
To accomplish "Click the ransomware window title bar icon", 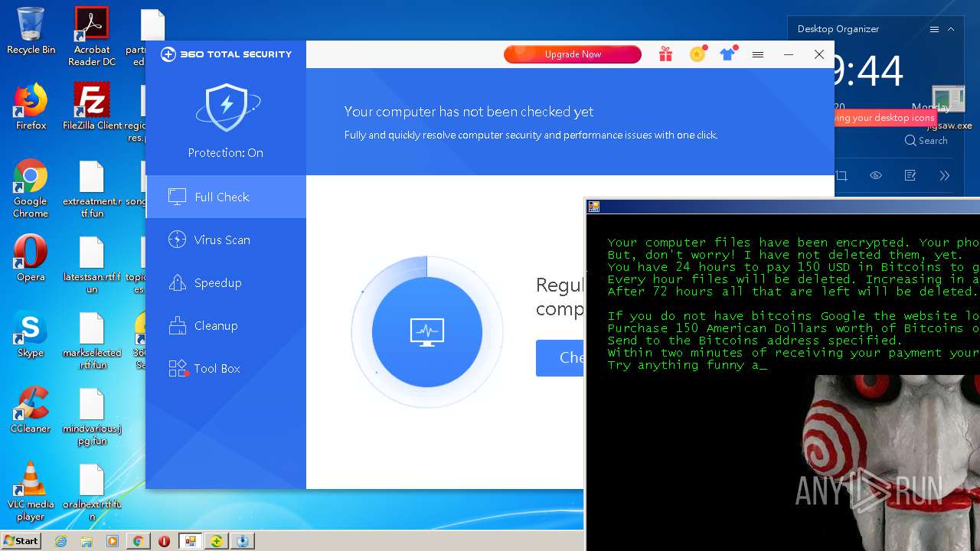I will click(593, 207).
